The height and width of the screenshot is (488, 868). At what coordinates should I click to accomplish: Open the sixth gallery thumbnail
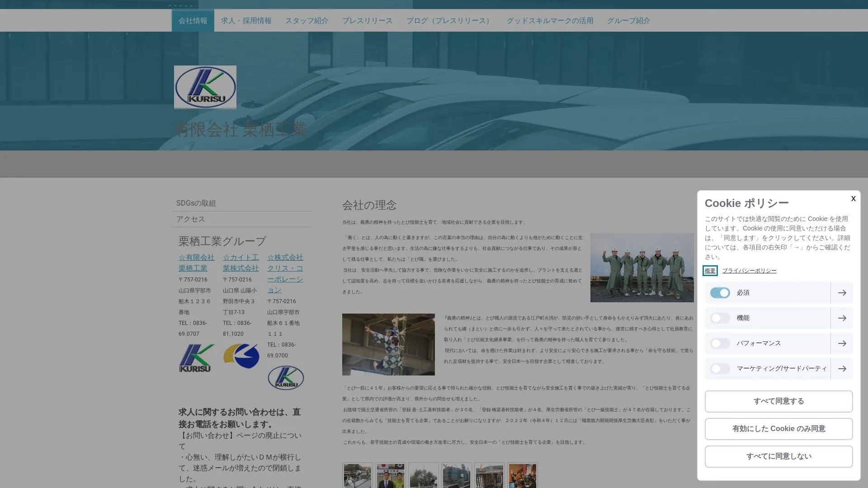pos(522,475)
